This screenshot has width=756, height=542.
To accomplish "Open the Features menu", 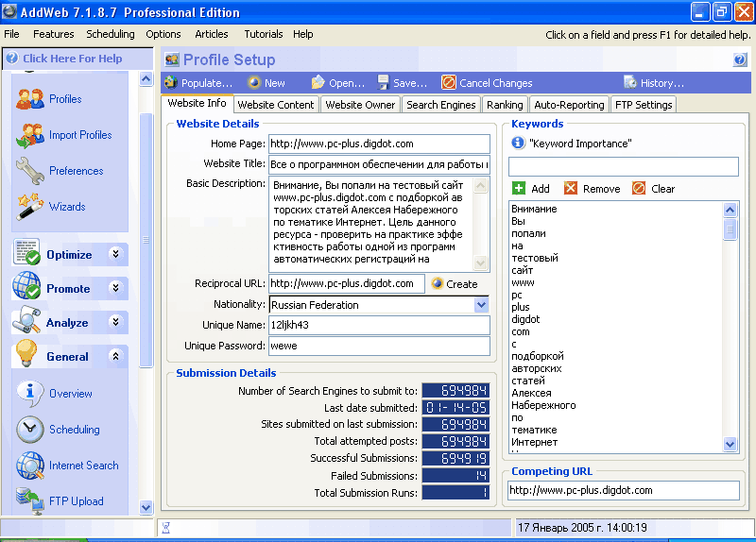I will pyautogui.click(x=54, y=34).
